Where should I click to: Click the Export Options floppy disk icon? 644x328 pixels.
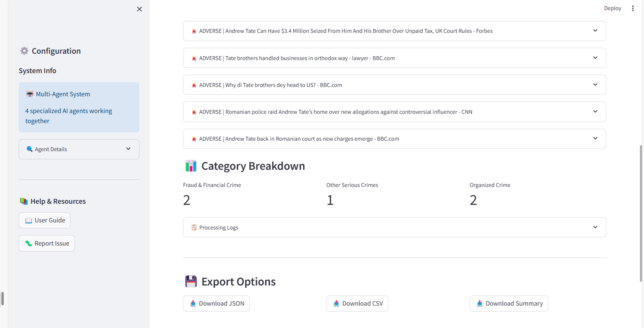point(191,282)
